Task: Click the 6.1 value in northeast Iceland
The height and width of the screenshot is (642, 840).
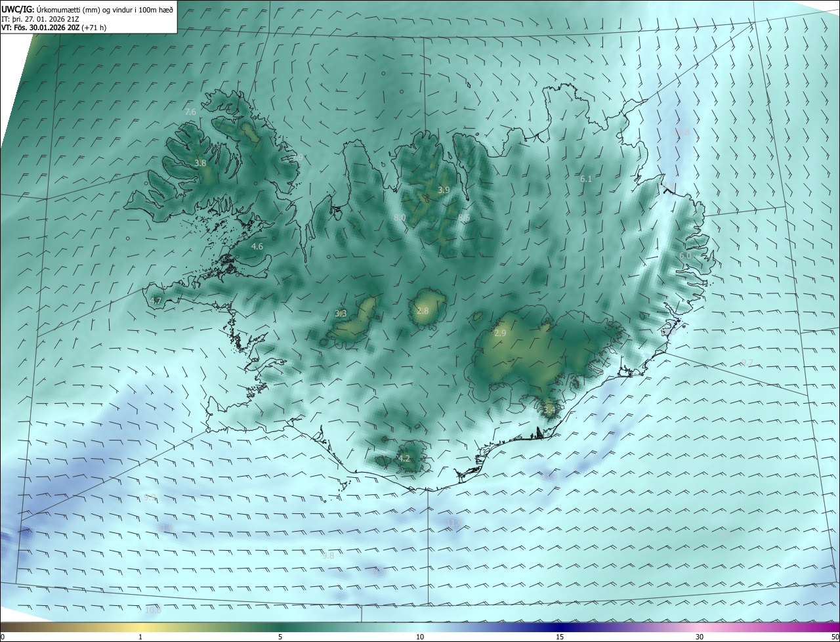Action: click(586, 179)
